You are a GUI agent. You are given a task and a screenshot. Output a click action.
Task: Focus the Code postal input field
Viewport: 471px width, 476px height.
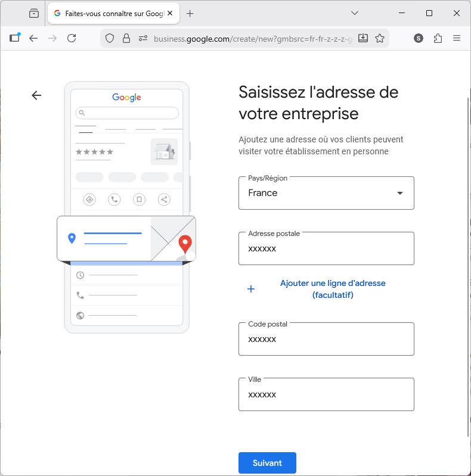(x=326, y=339)
